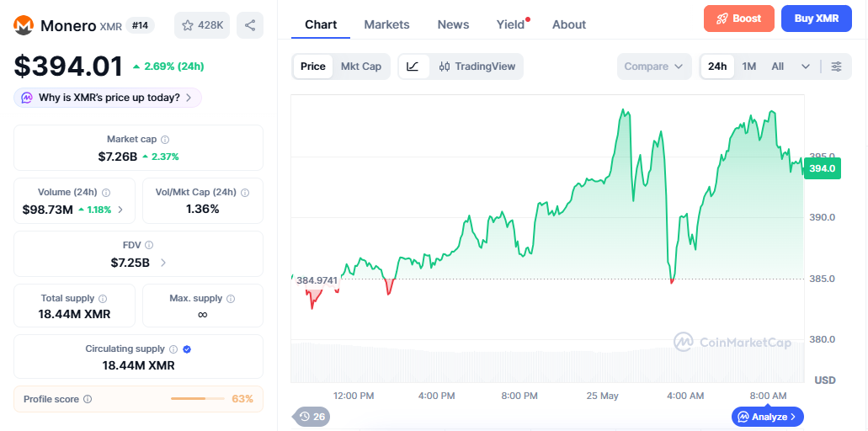Click the 2.37% market cap change
868x431 pixels.
coord(161,157)
